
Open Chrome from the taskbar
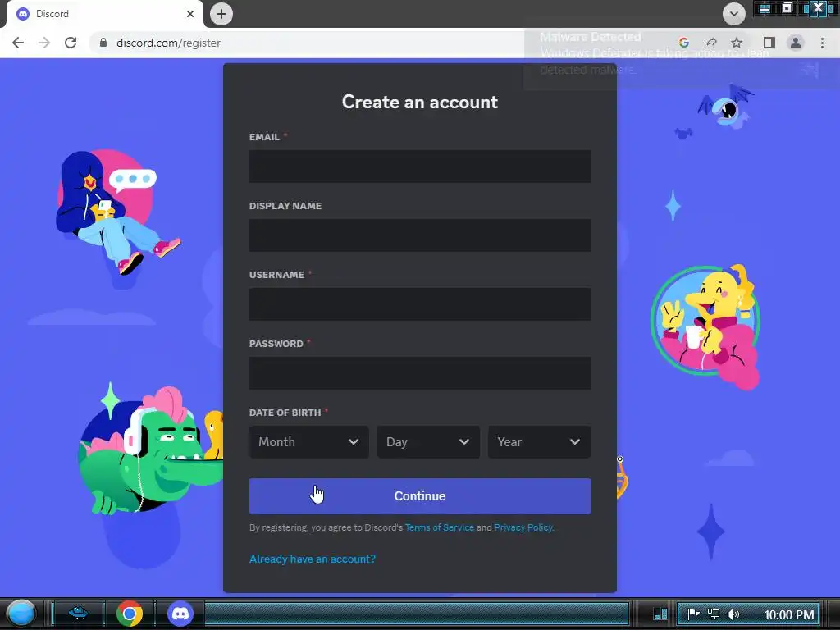point(129,614)
